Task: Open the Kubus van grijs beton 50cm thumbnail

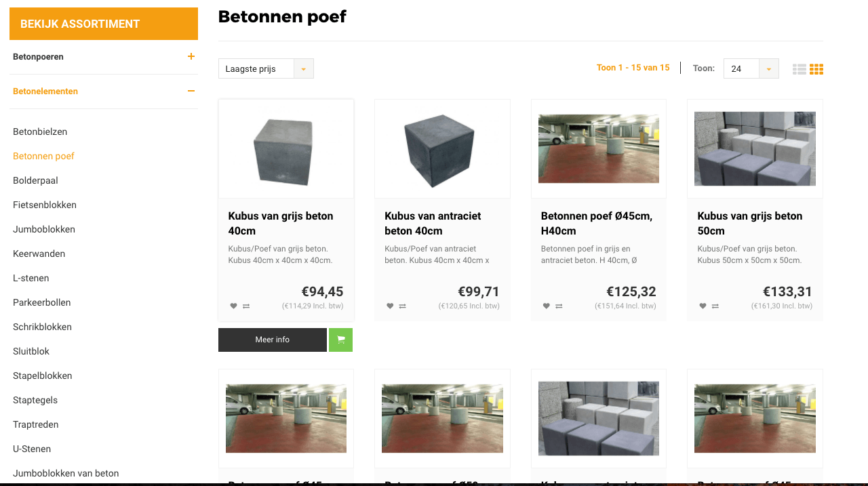Action: point(755,148)
